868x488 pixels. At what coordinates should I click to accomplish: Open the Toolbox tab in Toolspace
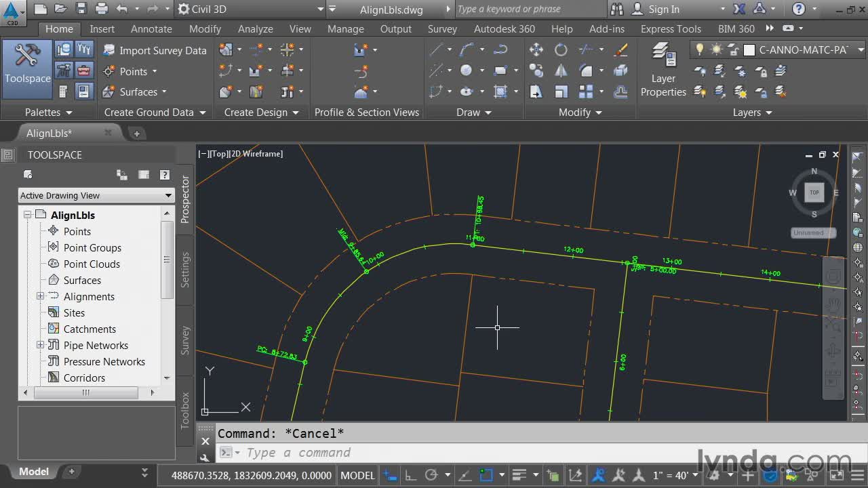(185, 411)
